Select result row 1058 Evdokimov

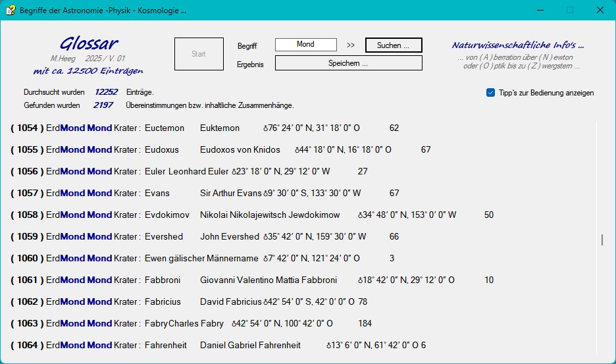pyautogui.click(x=252, y=215)
